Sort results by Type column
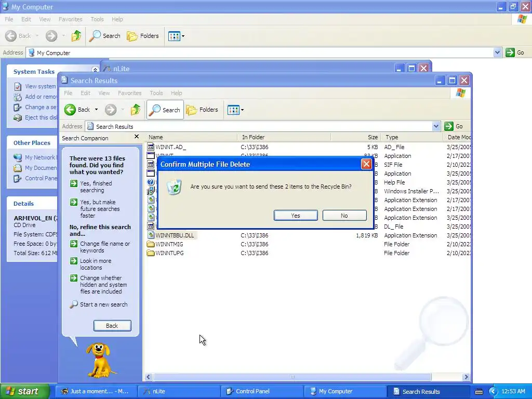Viewport: 532px width, 399px height. click(412, 137)
